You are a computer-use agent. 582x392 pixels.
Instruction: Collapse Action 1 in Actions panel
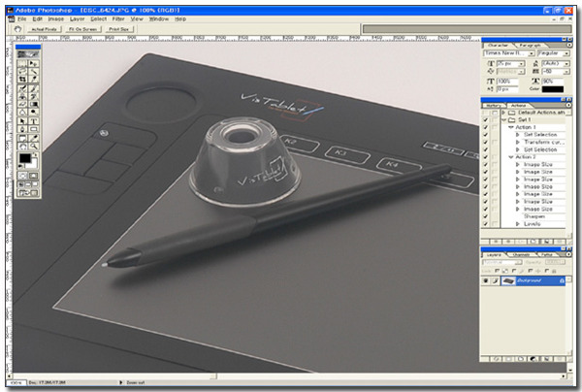tap(511, 127)
